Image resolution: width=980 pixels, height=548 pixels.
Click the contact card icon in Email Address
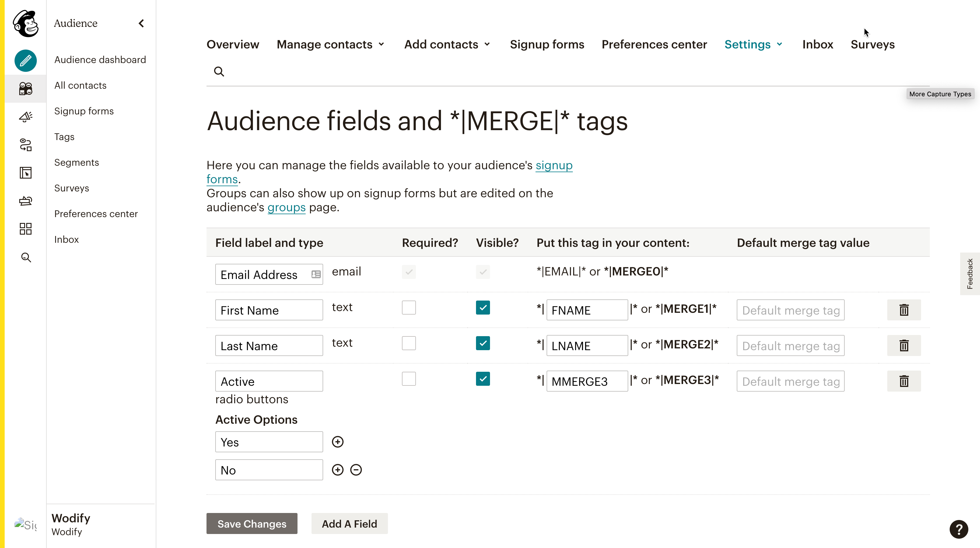pyautogui.click(x=316, y=274)
